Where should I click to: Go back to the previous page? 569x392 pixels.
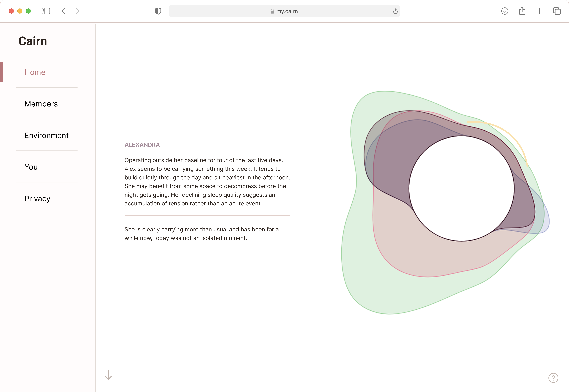64,11
